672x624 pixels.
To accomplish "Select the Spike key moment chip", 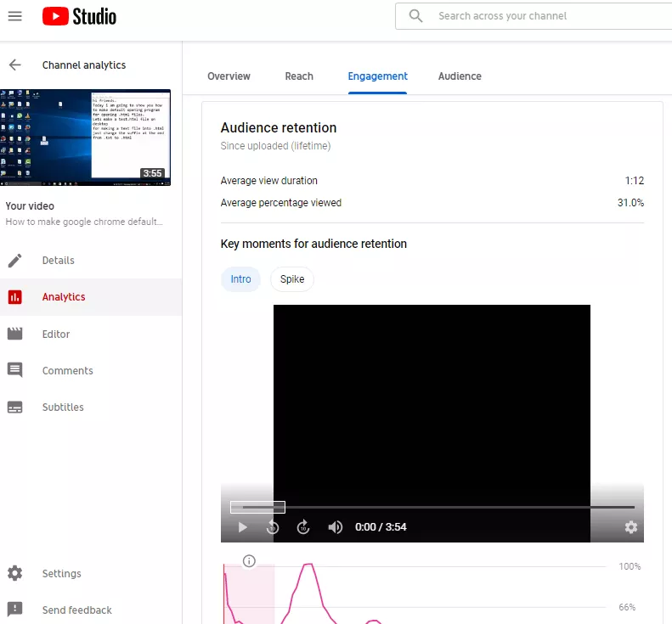I will point(292,279).
